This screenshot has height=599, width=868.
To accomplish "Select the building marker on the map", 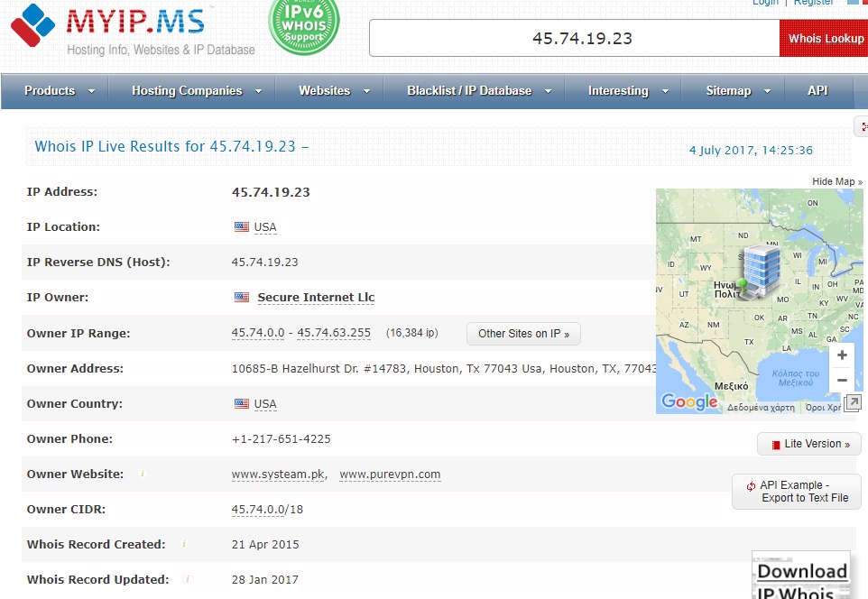I will click(760, 272).
